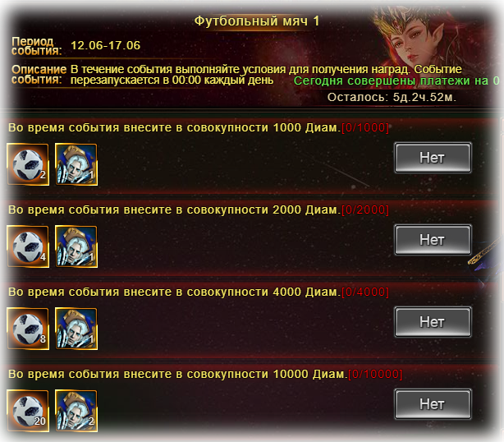Click the soccer ball reward with quantity 8

click(28, 329)
